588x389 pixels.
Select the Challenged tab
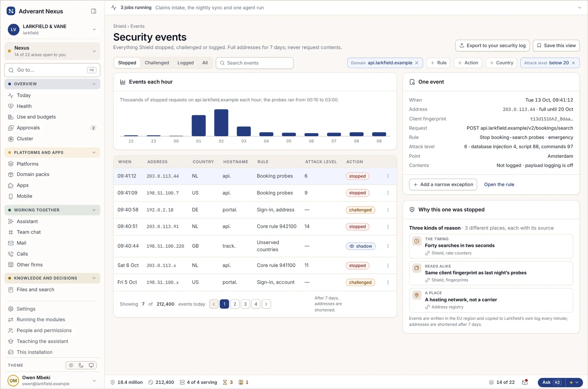pyautogui.click(x=157, y=63)
